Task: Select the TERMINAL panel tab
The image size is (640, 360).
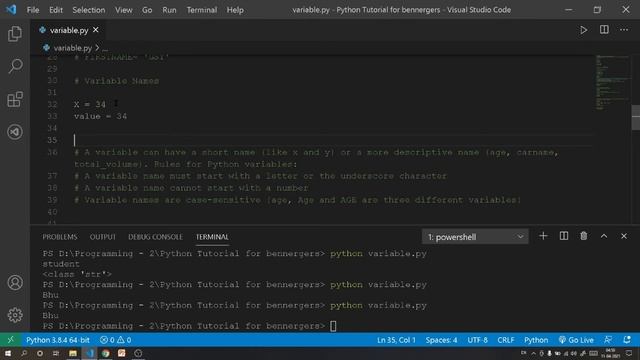Action: [x=212, y=237]
